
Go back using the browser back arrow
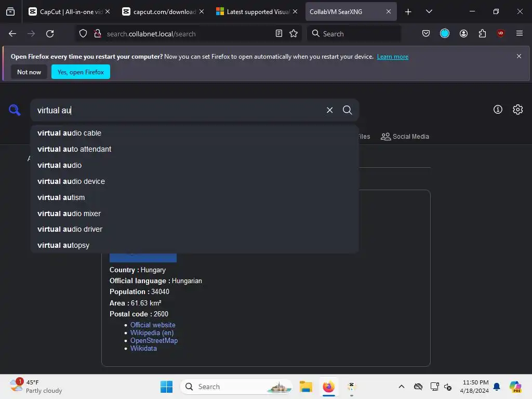[x=12, y=34]
